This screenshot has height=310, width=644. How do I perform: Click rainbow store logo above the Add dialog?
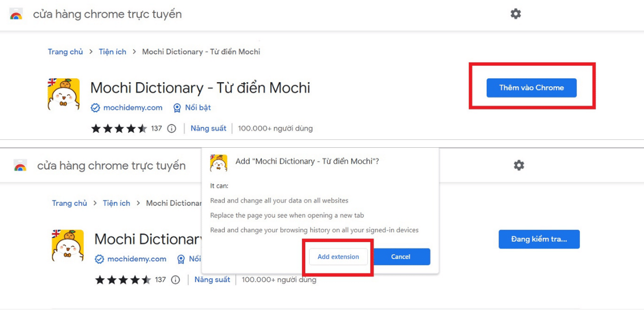coord(20,166)
